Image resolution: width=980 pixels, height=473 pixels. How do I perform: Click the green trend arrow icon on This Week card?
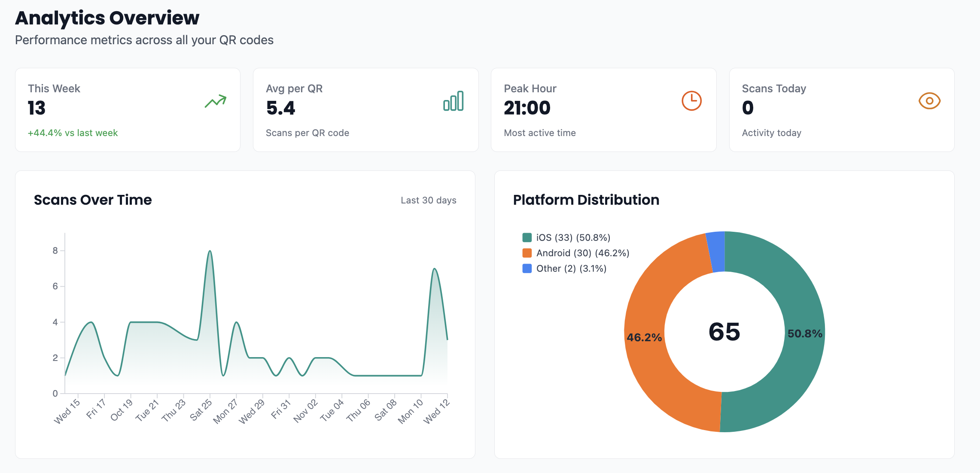(216, 100)
